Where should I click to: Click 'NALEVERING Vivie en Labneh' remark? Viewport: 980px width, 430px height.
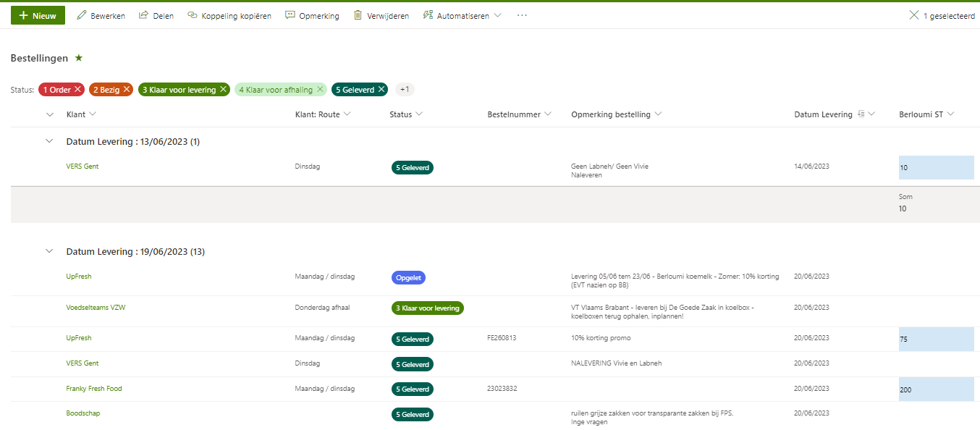coord(616,363)
